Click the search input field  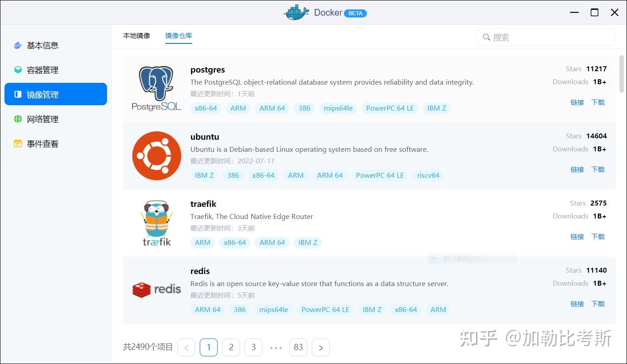pyautogui.click(x=545, y=37)
